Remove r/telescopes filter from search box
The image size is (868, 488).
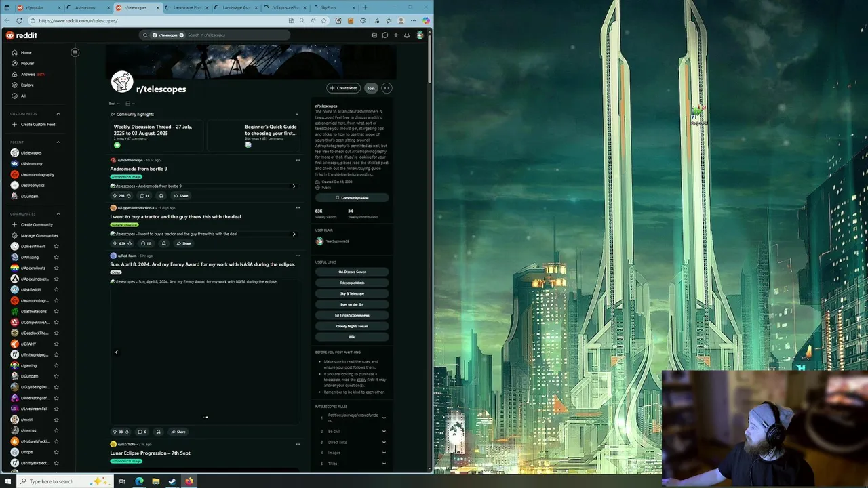(x=182, y=35)
